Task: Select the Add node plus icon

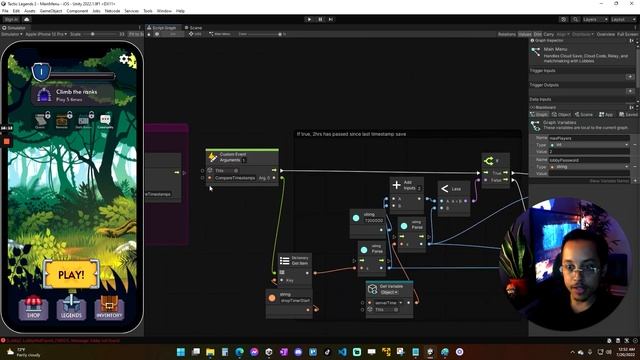Action: click(396, 185)
